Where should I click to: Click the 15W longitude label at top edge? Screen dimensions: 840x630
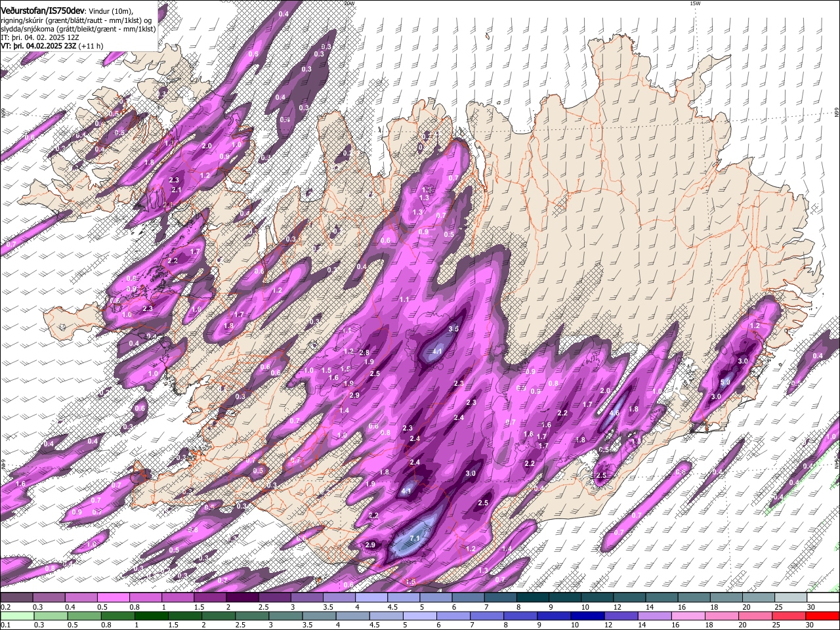[x=694, y=3]
